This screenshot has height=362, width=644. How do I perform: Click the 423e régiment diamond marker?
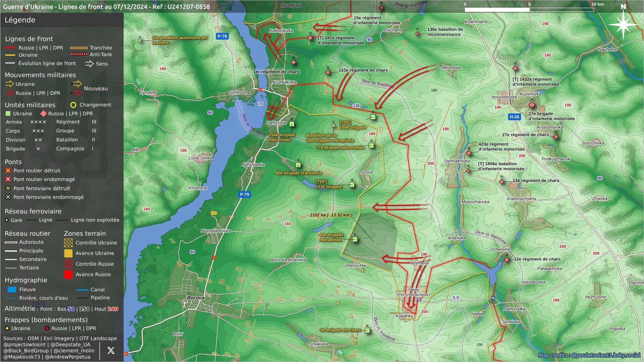coord(469,154)
